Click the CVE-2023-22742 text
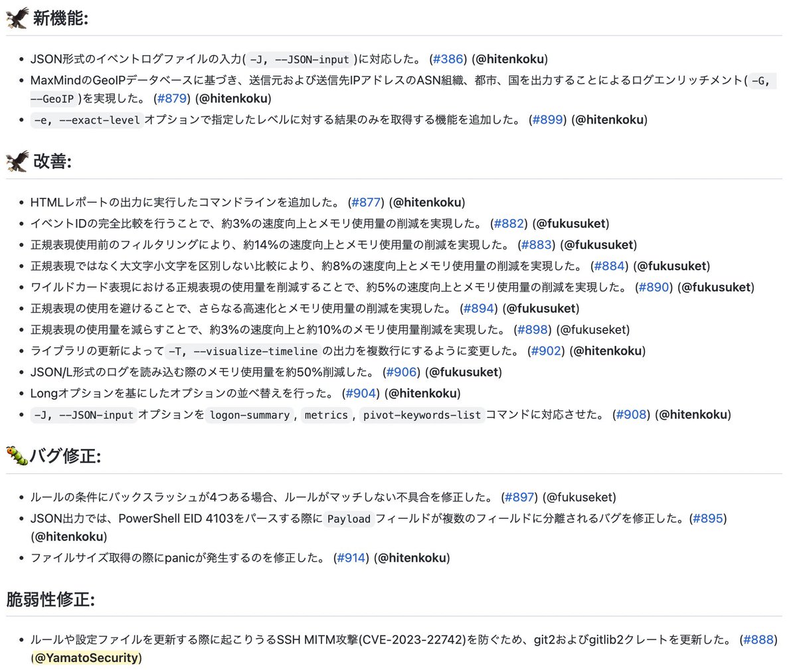The height and width of the screenshot is (672, 797). coord(414,640)
